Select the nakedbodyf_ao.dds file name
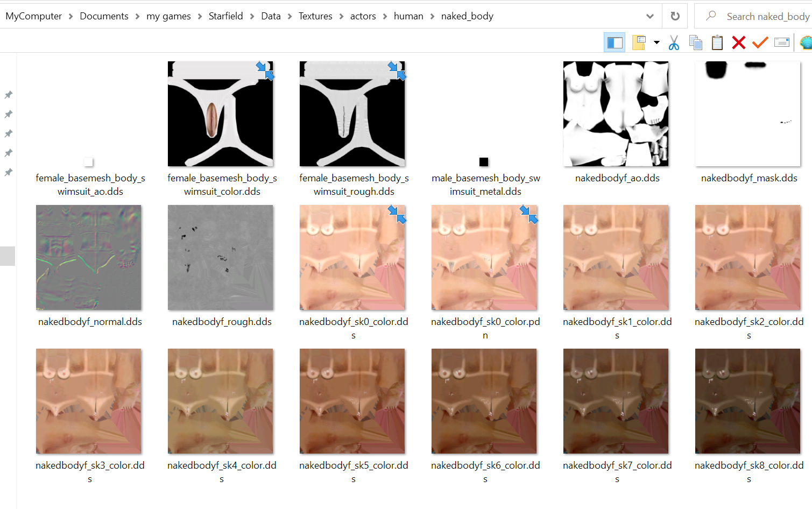 (x=617, y=178)
